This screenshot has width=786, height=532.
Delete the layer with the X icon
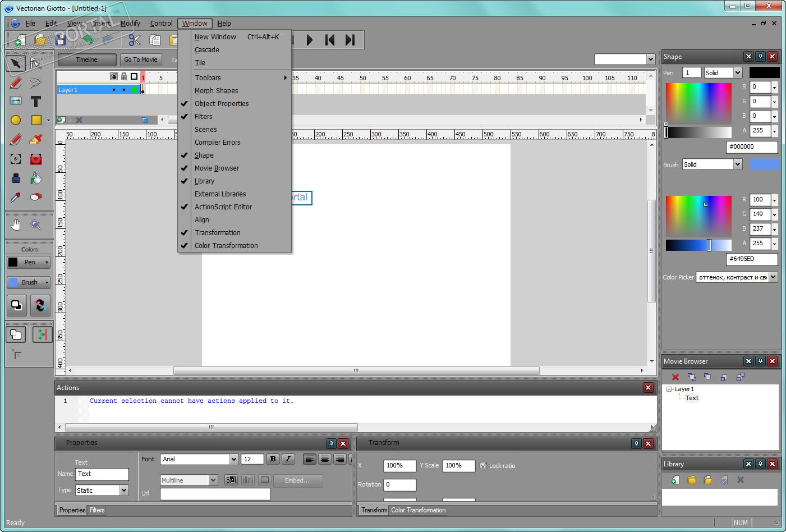point(79,120)
